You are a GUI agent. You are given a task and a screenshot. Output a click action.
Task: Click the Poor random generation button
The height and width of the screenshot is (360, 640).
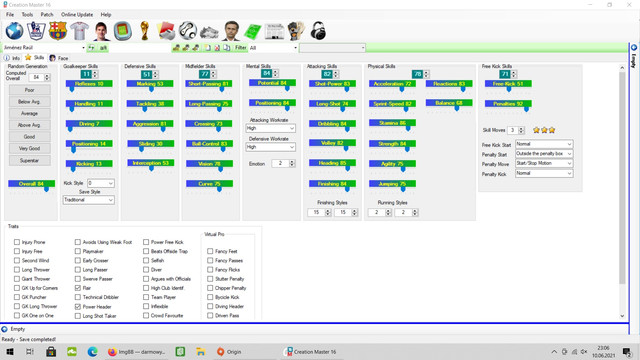click(x=29, y=90)
